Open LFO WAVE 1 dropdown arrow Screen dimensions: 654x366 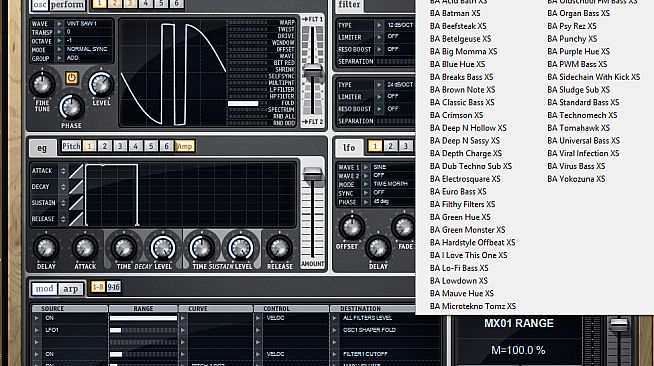click(366, 167)
